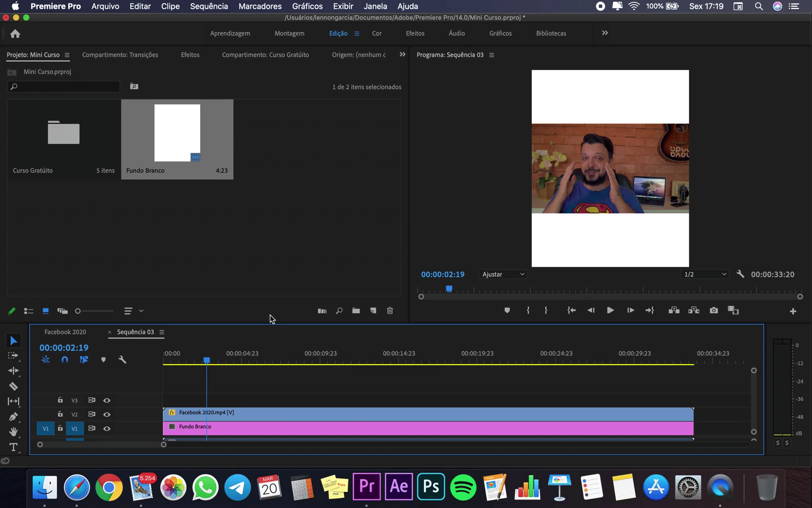The height and width of the screenshot is (508, 812).
Task: Open the Sequência menu
Action: coord(209,6)
